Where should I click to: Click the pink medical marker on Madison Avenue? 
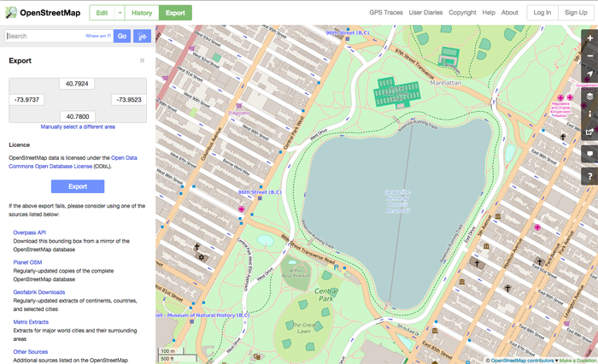tap(537, 227)
